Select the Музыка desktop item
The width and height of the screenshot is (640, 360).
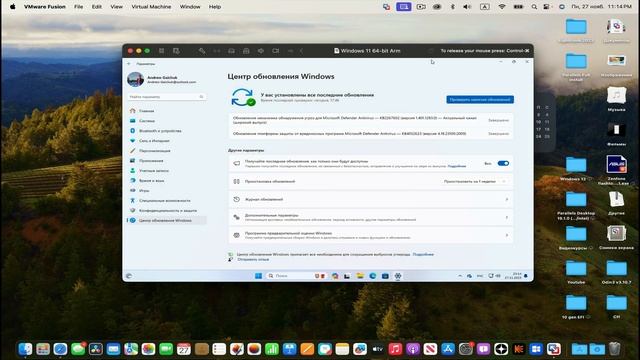click(616, 99)
